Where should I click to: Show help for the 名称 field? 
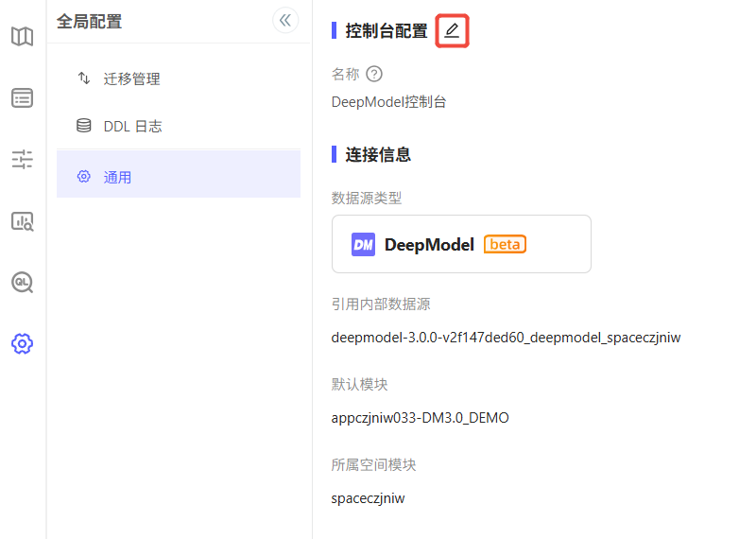point(374,75)
